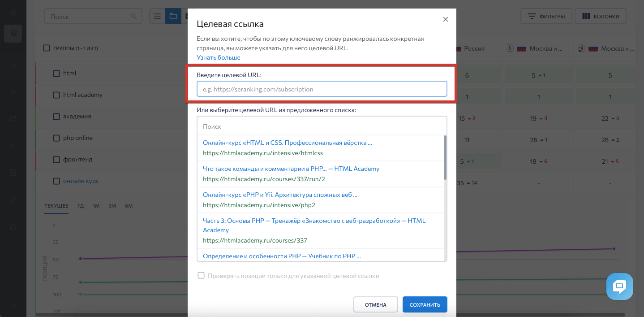Image resolution: width=644 pixels, height=317 pixels.
Task: Click the Поиск field inside the dialog
Action: 322,126
